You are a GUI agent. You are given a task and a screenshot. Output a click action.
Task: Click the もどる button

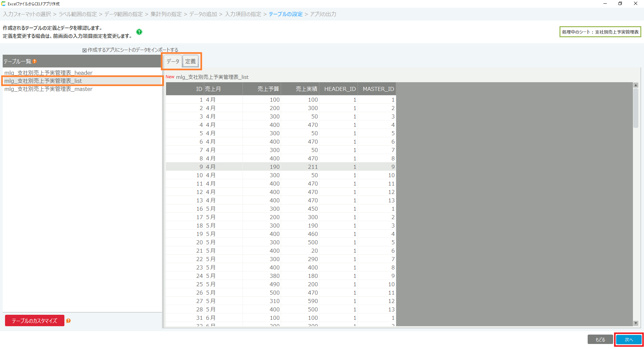600,340
